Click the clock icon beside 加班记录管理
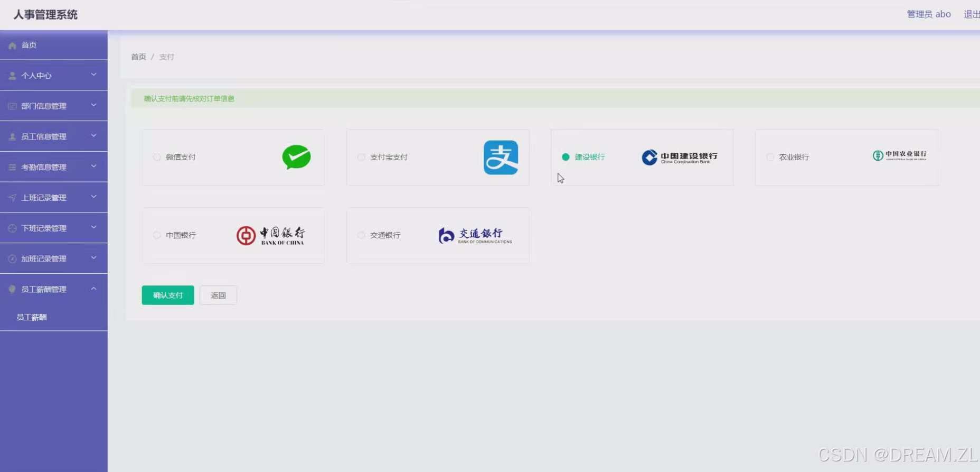Screen dimensions: 980x472 pyautogui.click(x=12, y=259)
